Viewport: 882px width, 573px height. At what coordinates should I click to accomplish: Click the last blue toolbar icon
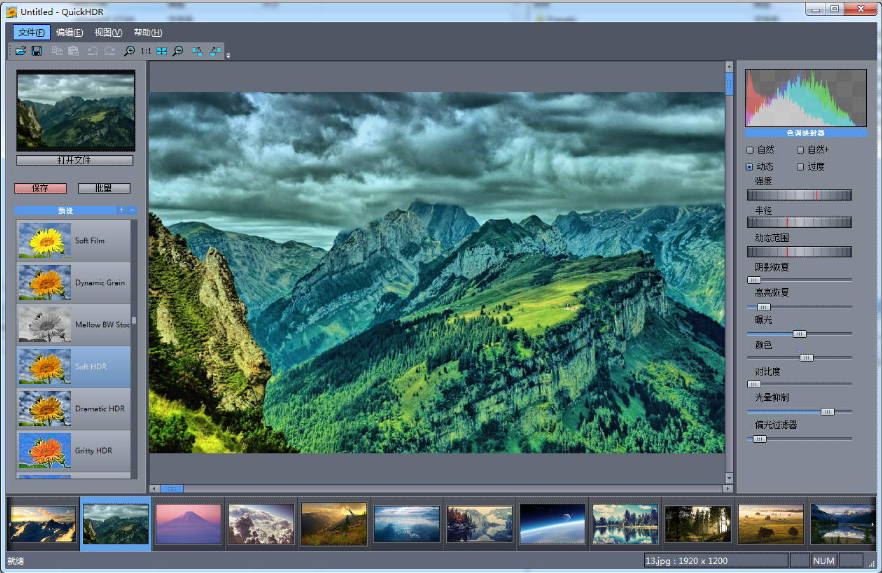[x=214, y=51]
